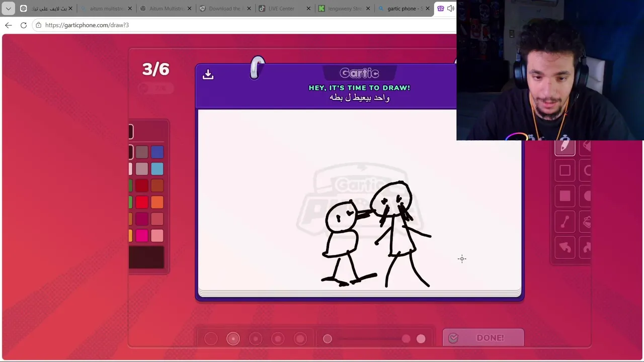Switch to the gartic phone search tab
The width and height of the screenshot is (644, 362).
pyautogui.click(x=404, y=9)
